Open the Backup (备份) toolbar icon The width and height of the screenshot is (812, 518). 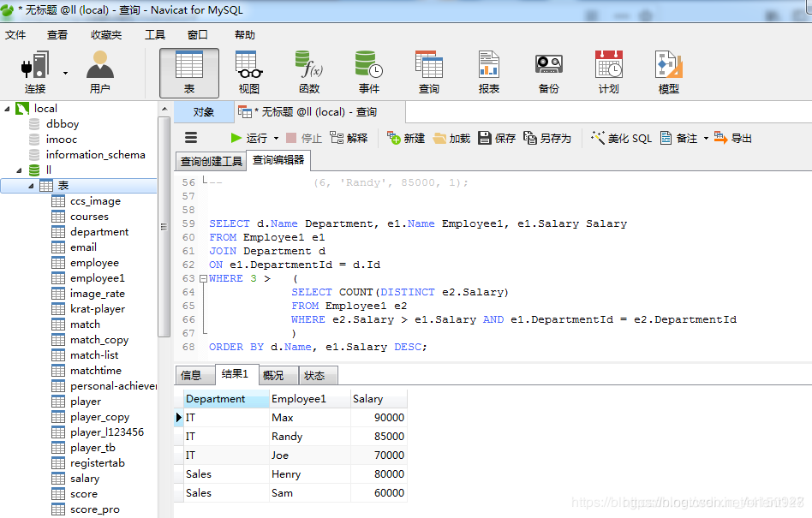point(549,73)
